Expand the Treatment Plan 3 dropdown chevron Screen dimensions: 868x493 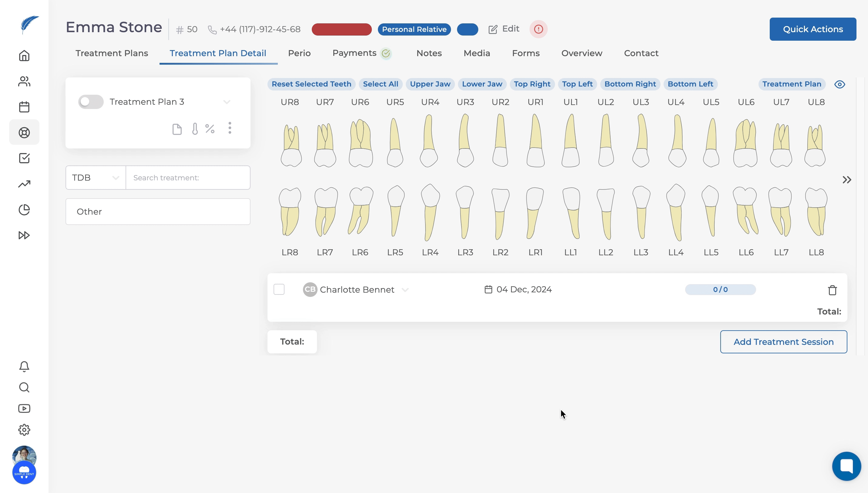click(x=227, y=102)
